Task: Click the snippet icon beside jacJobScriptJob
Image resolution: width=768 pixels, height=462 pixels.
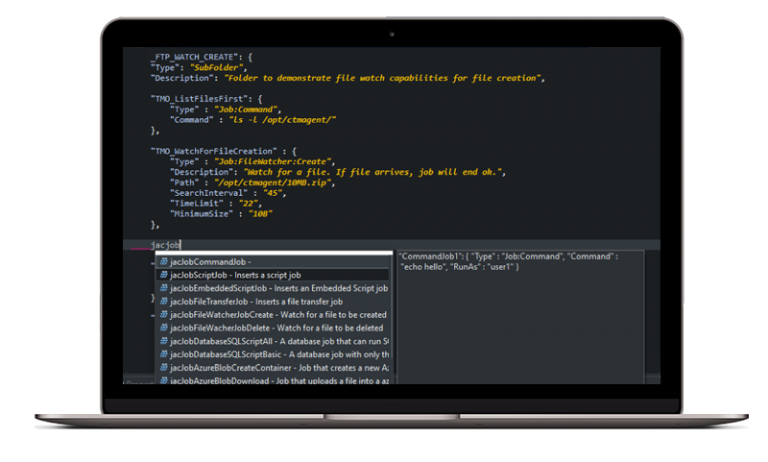Action: click(164, 275)
